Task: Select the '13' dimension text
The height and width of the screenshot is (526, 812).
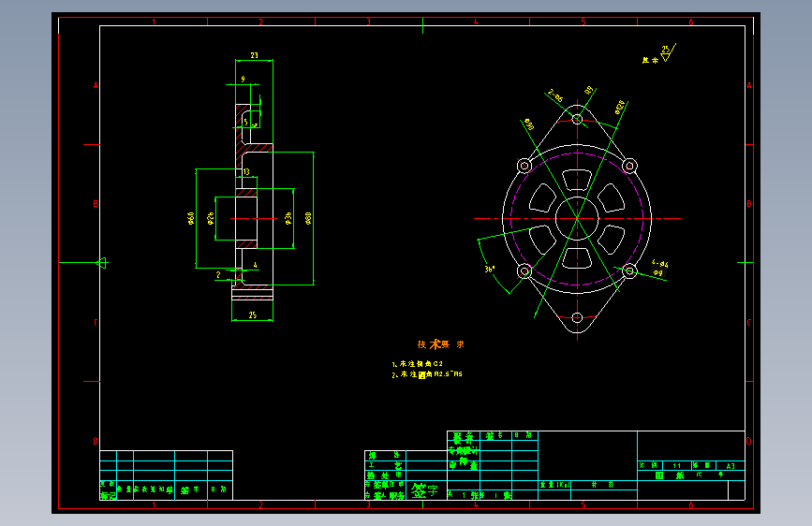Action: pos(246,172)
